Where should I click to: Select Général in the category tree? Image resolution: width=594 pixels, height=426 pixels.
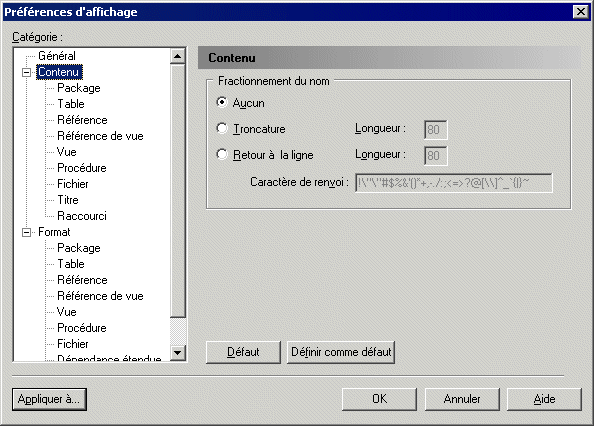pos(57,56)
